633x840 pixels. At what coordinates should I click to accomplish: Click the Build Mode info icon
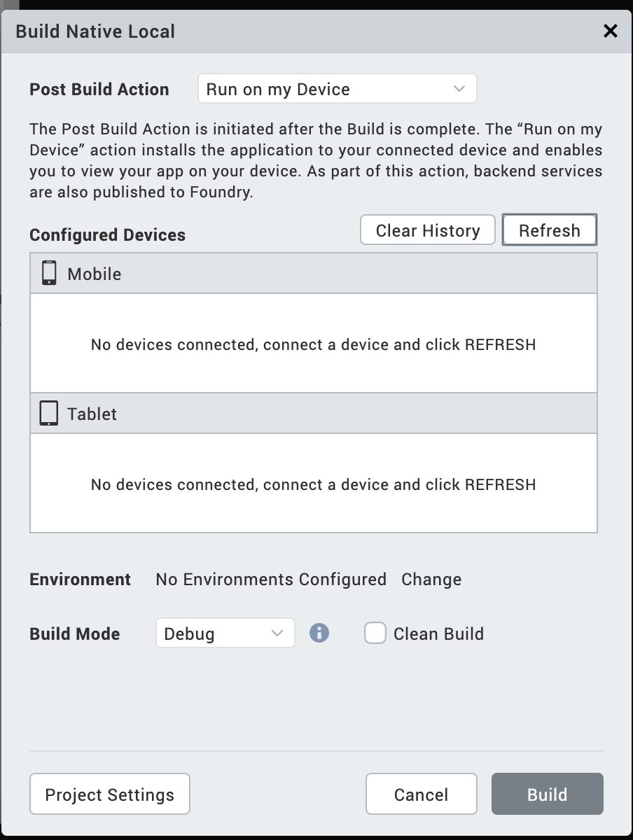(319, 633)
